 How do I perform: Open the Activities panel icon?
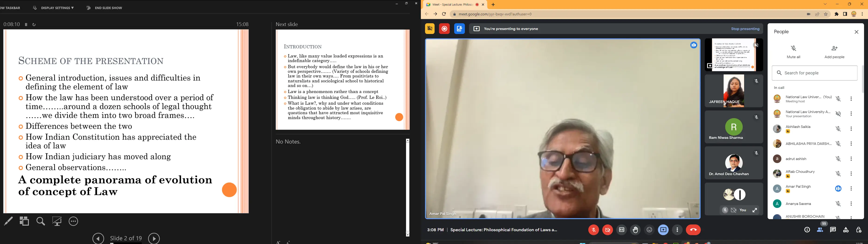coord(845,230)
